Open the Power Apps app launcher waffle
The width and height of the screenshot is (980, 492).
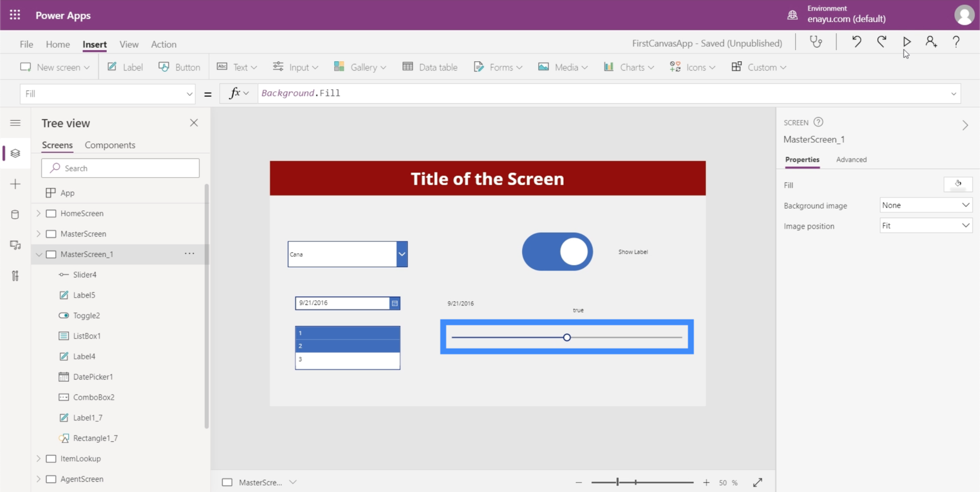point(15,15)
